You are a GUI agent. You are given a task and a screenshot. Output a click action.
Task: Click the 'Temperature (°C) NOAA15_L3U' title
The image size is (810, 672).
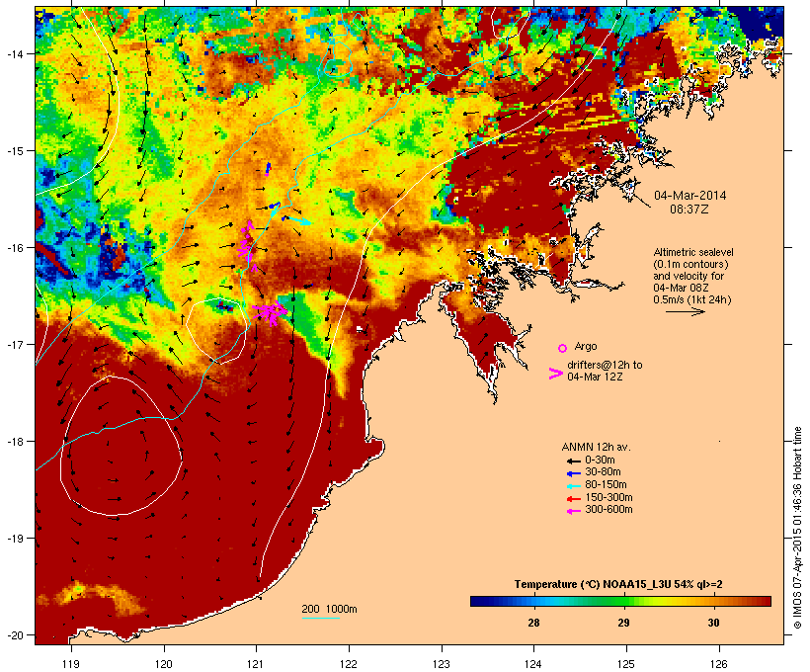tap(593, 585)
